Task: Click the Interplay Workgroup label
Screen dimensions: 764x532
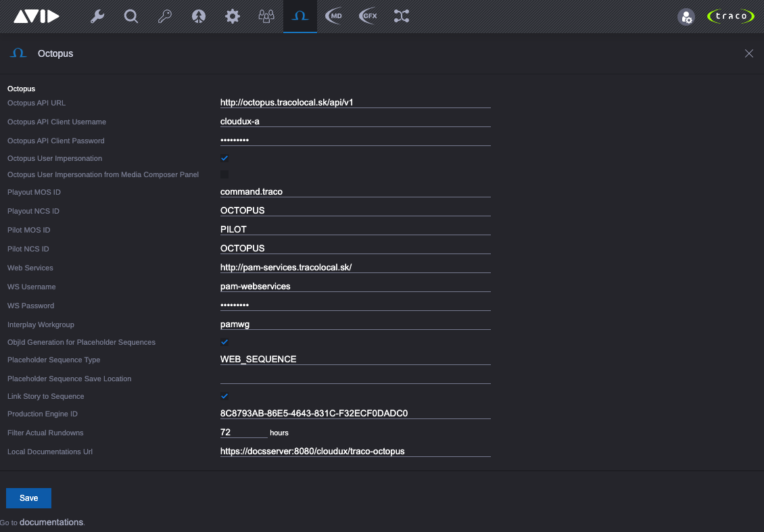Action: pos(41,324)
